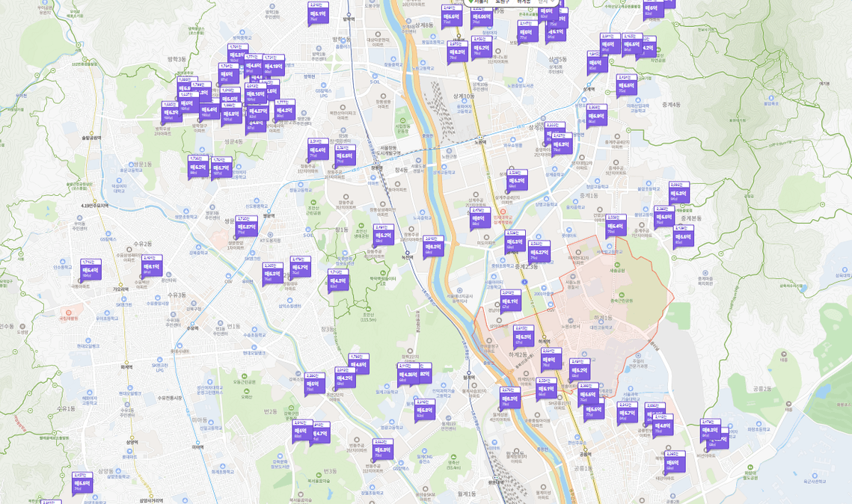
Task: Open the 매6.1억 marker south of 하계역
Action: [x=547, y=389]
